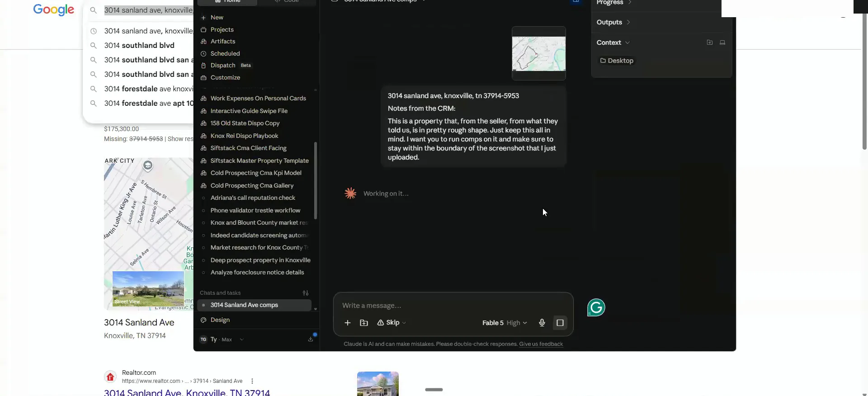Screen dimensions: 868x396
Task: Expand the Ty Max account menu
Action: (x=222, y=339)
